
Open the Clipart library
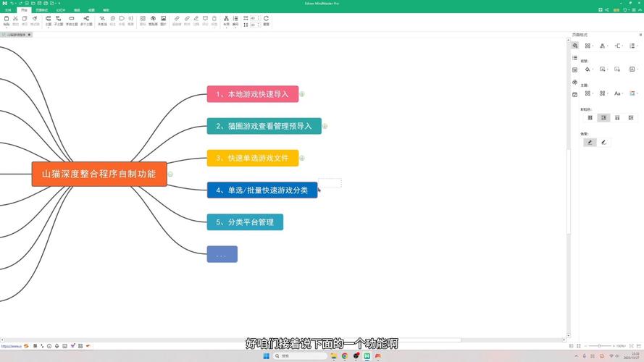pos(153,19)
